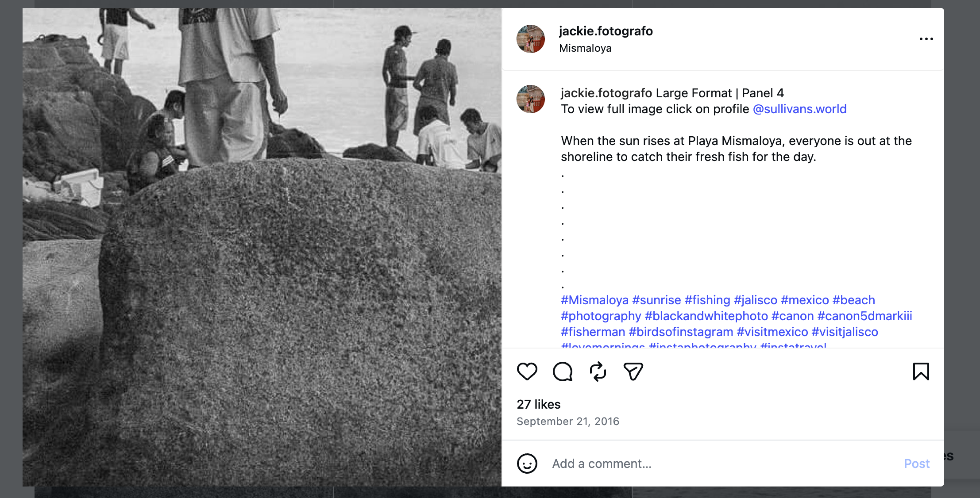Open the #blackandwhitephoto hashtag
The width and height of the screenshot is (980, 498).
click(706, 316)
